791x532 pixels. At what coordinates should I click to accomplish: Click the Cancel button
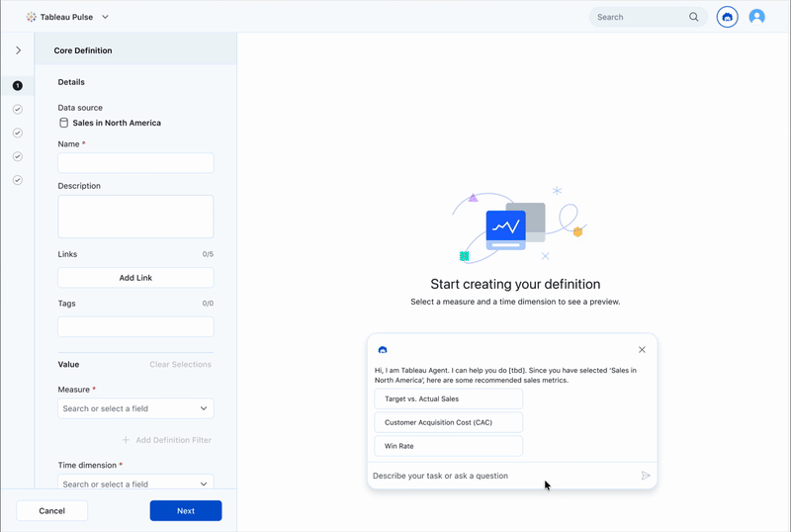pos(52,511)
